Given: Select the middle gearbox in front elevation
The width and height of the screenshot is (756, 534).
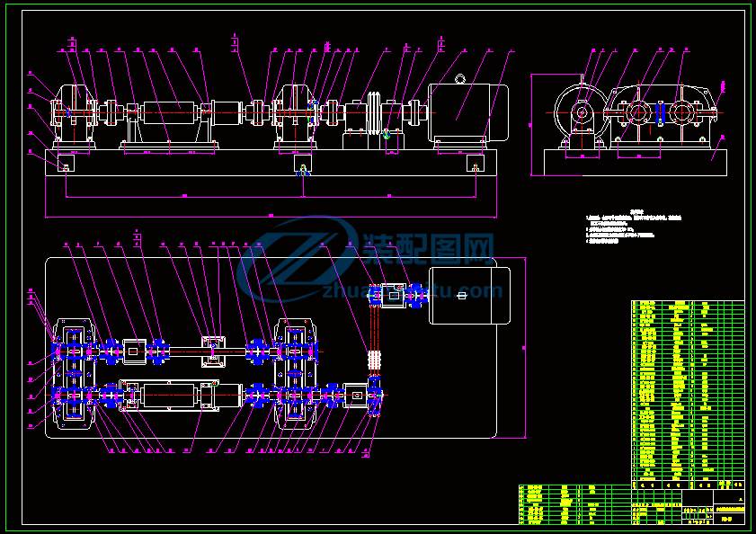Looking at the screenshot, I should [296, 115].
